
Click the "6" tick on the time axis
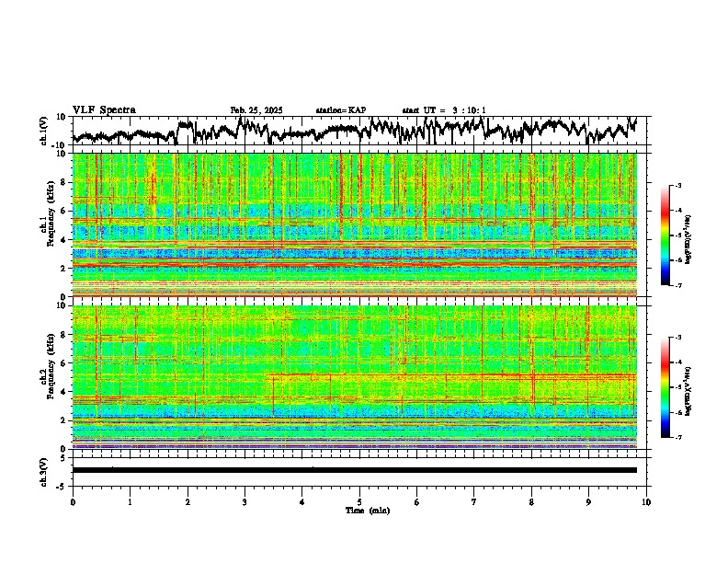click(x=417, y=502)
